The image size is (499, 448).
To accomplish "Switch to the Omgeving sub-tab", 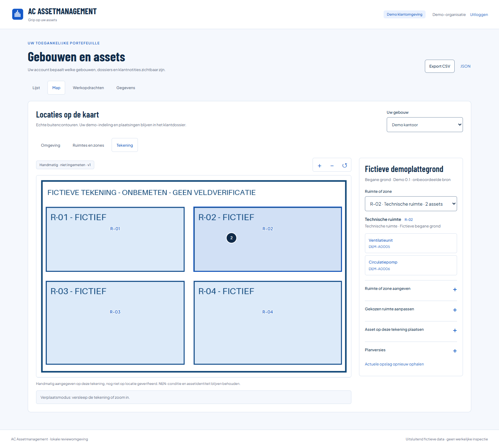I will [x=51, y=145].
